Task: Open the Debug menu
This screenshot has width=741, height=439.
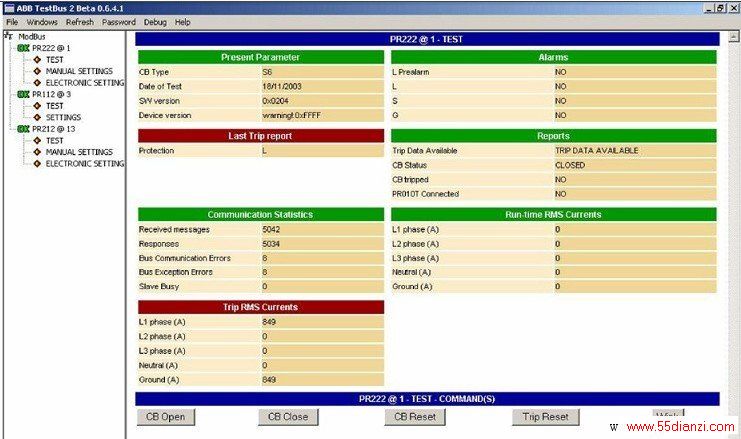Action: tap(155, 22)
